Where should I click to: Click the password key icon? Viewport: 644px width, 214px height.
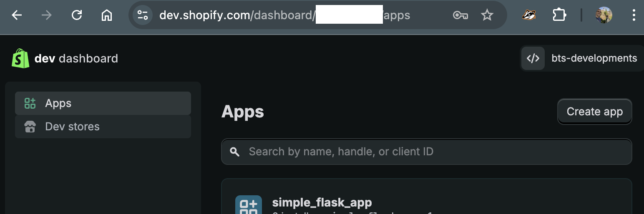460,15
